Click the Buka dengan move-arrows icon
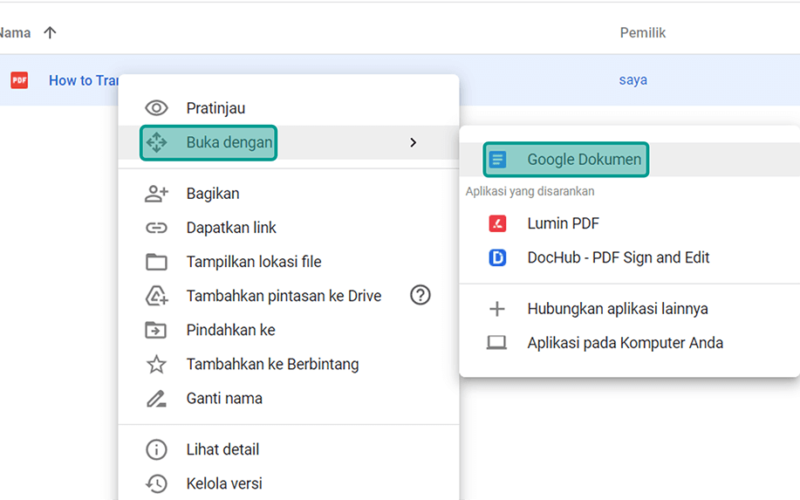The width and height of the screenshot is (800, 500). click(x=157, y=142)
